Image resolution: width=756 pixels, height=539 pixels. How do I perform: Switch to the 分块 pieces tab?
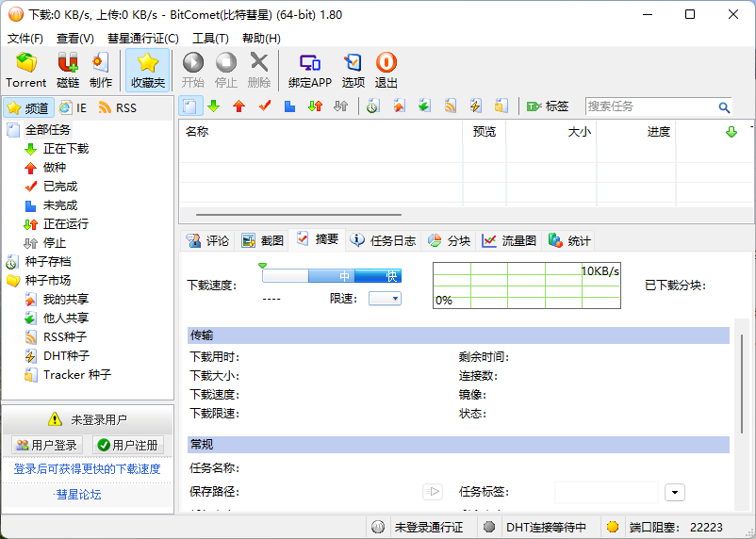450,240
